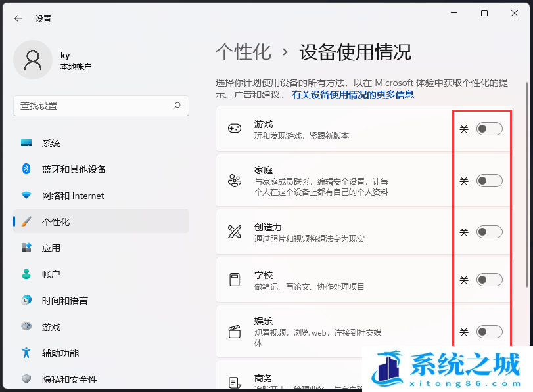
Task: Click the document icon in 商务 card
Action: 235,383
